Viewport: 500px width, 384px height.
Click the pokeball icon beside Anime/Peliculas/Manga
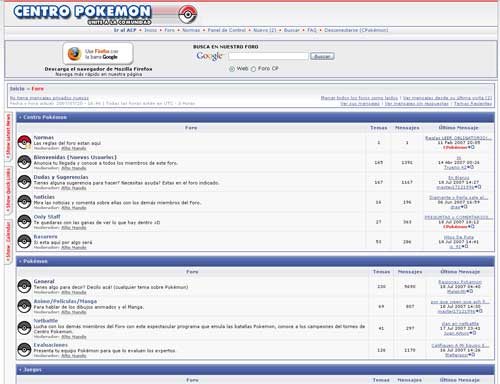coord(24,306)
